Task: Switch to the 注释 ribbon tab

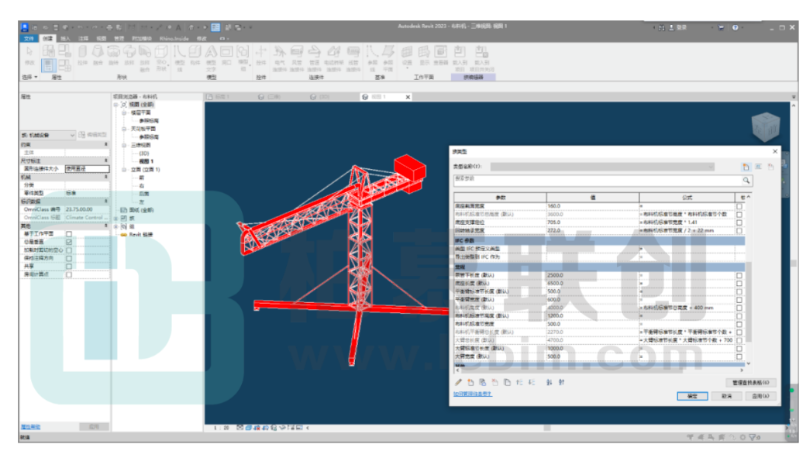Action: coord(83,39)
